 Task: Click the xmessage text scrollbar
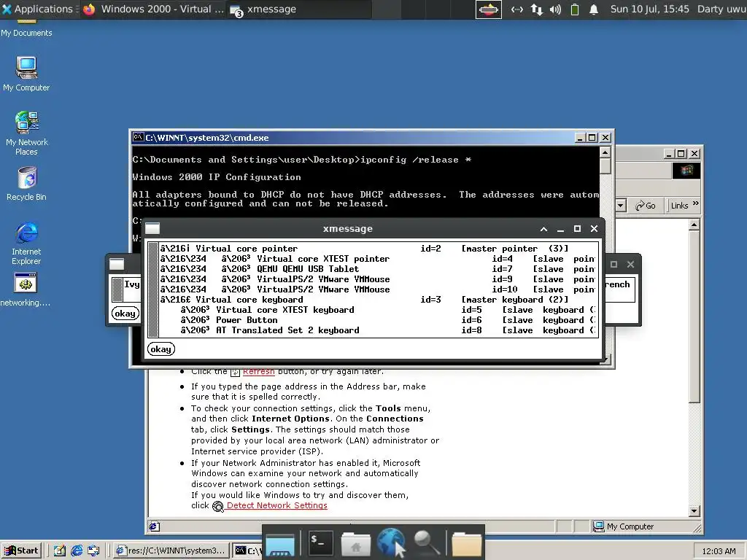(x=153, y=290)
